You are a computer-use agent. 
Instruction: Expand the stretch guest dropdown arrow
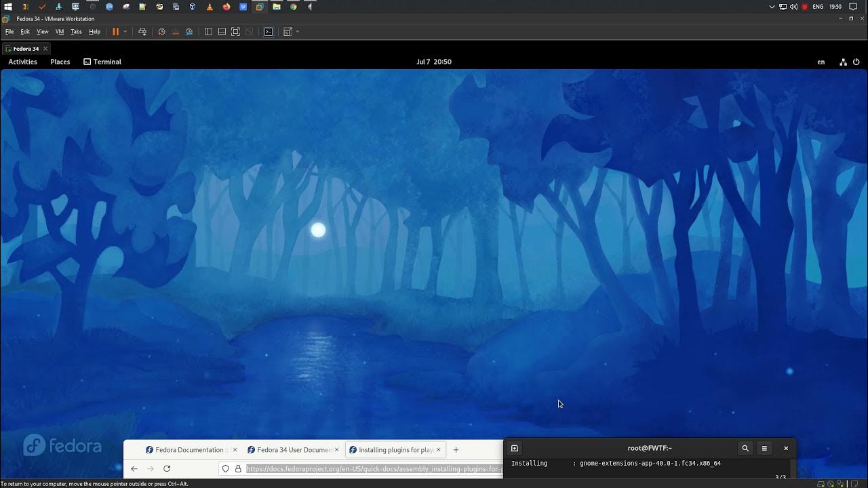click(297, 32)
